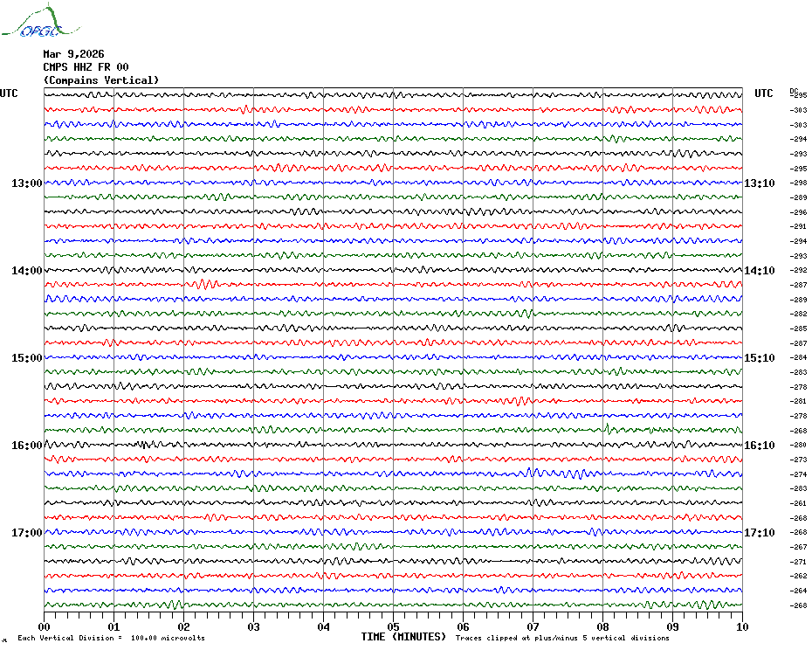The width and height of the screenshot is (812, 650).
Task: Select the DC value -274
Action: [798, 474]
